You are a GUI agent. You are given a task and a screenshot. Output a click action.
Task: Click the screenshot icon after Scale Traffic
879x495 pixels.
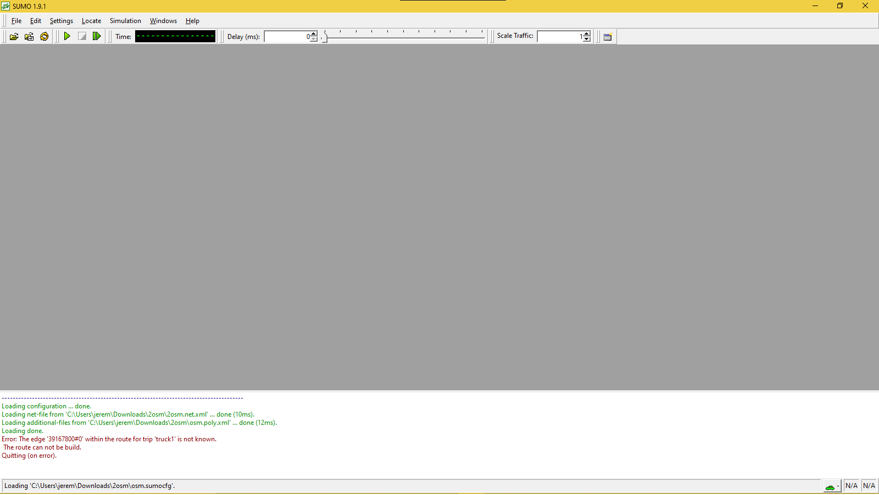coord(607,37)
